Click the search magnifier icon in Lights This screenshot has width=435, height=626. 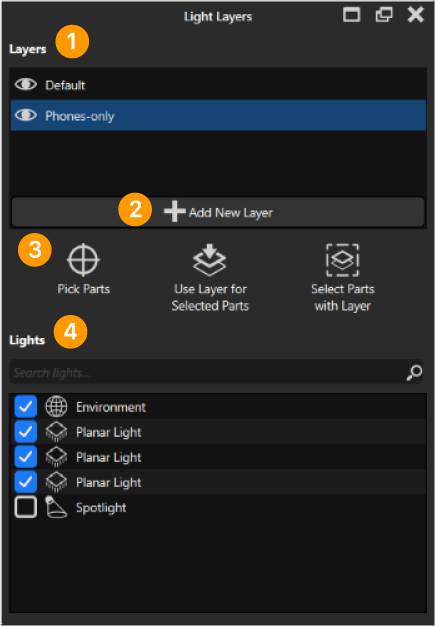coord(414,372)
